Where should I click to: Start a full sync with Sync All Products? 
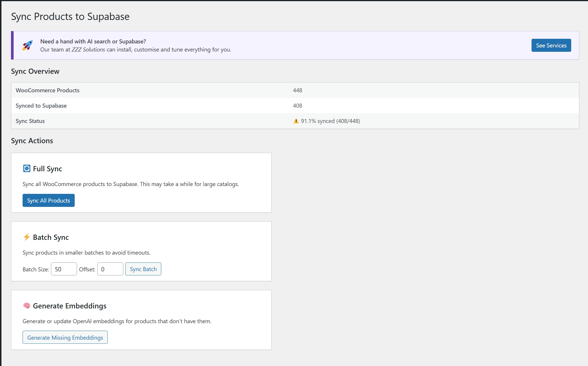pyautogui.click(x=48, y=200)
